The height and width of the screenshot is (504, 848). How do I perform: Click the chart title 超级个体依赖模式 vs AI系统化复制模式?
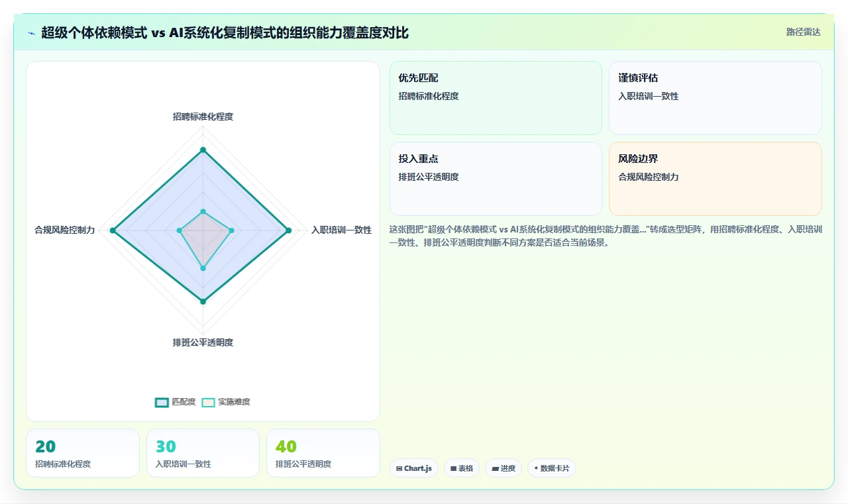pyautogui.click(x=225, y=32)
